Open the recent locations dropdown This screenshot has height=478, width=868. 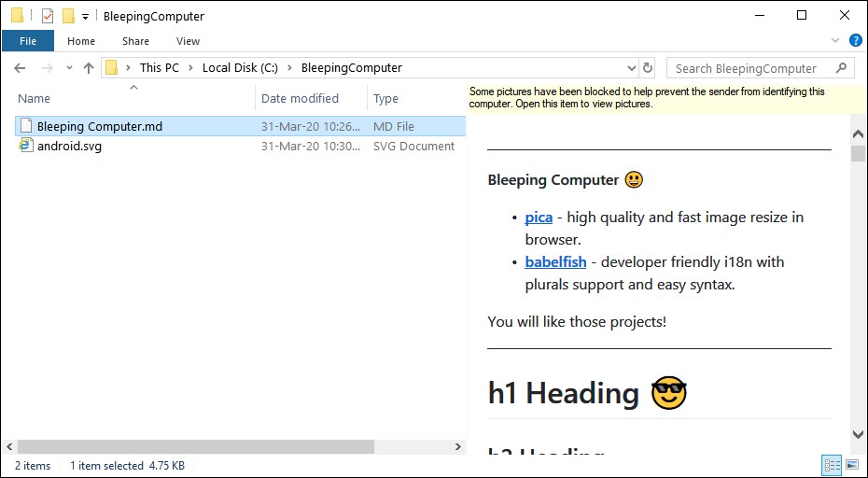(69, 68)
